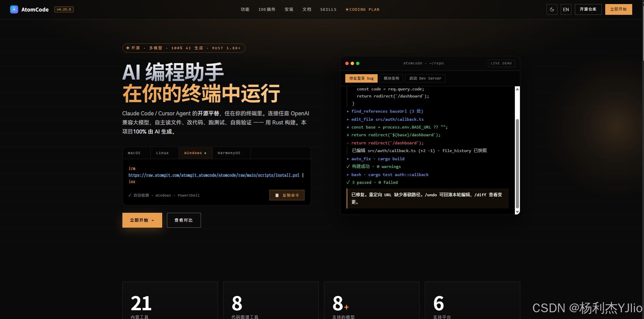This screenshot has height=319, width=644.
Task: Click the 查看对比 button
Action: (x=184, y=220)
